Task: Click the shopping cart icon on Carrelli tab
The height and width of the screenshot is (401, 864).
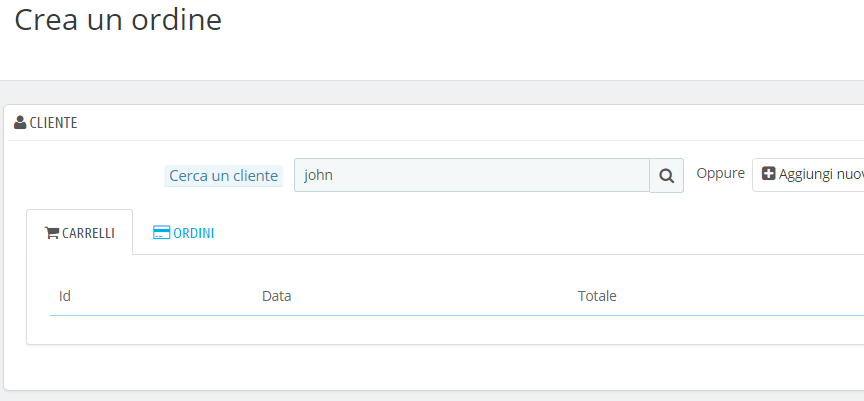Action: [52, 233]
